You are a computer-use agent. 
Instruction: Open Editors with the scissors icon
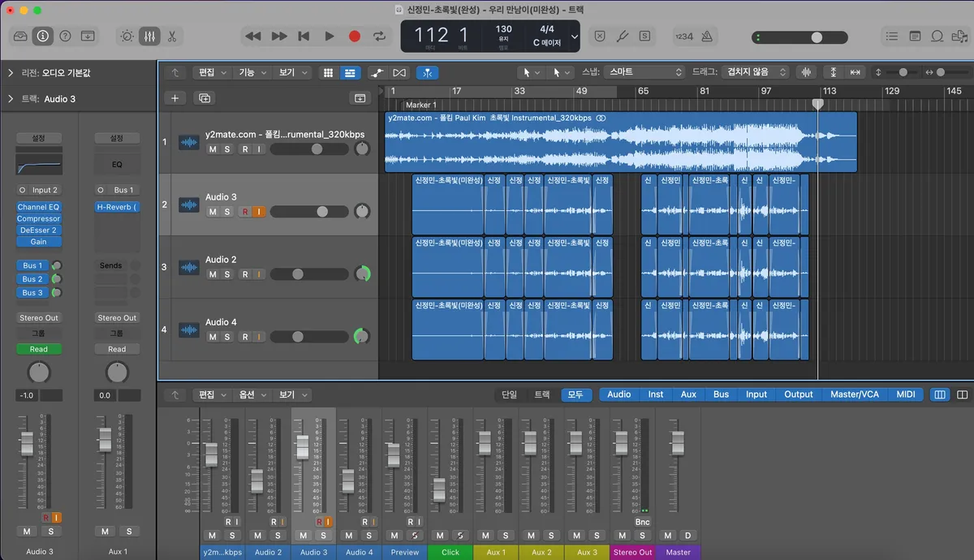point(172,36)
